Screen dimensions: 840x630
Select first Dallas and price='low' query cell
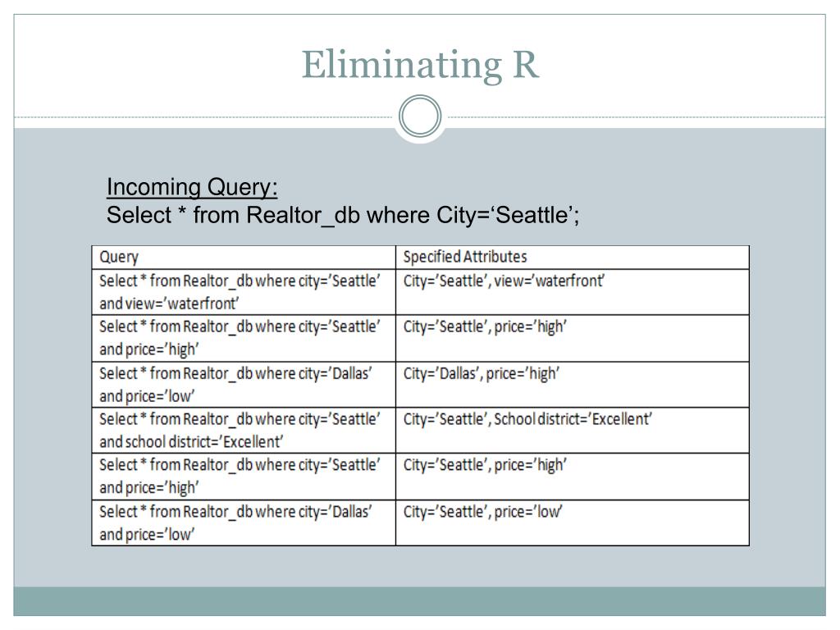(x=244, y=385)
